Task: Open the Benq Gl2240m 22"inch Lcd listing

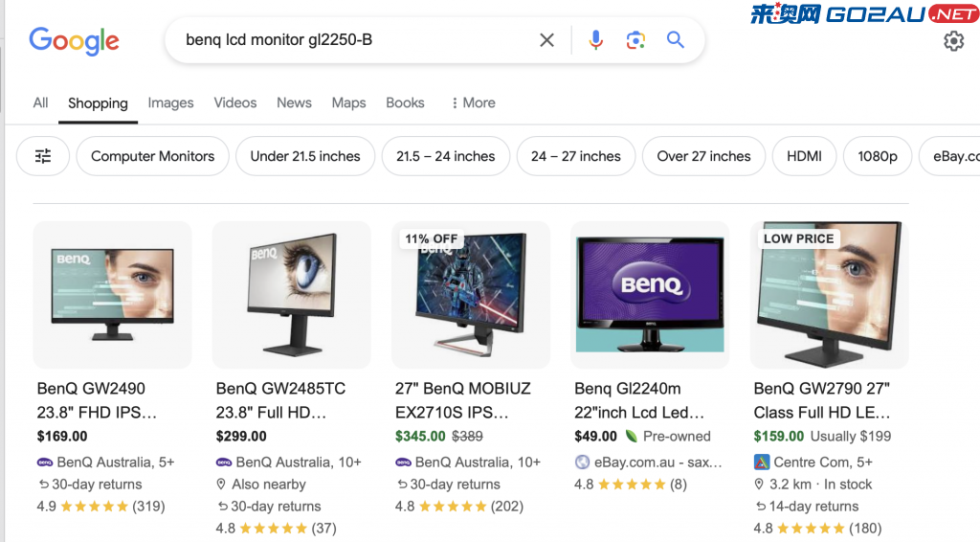Action: [639, 400]
